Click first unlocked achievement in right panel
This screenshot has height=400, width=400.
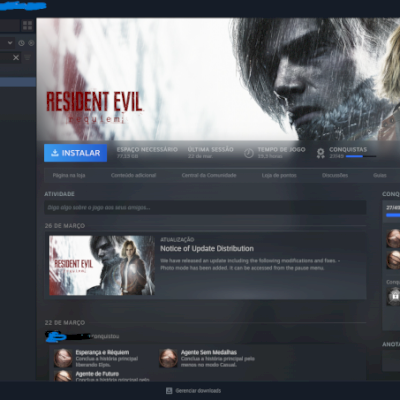pyautogui.click(x=393, y=238)
